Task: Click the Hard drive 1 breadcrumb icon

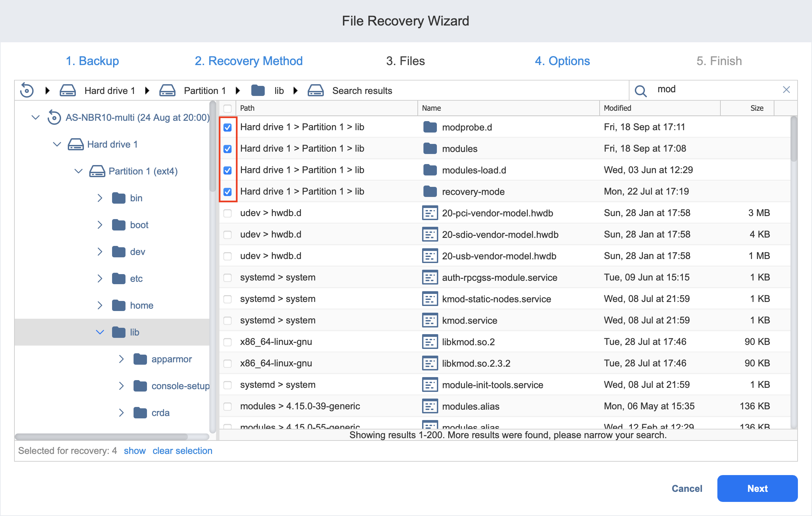Action: [x=67, y=90]
